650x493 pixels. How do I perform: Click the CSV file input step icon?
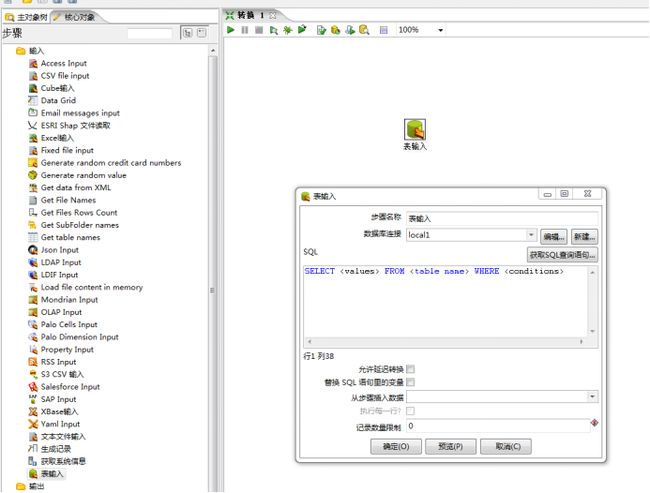point(33,76)
